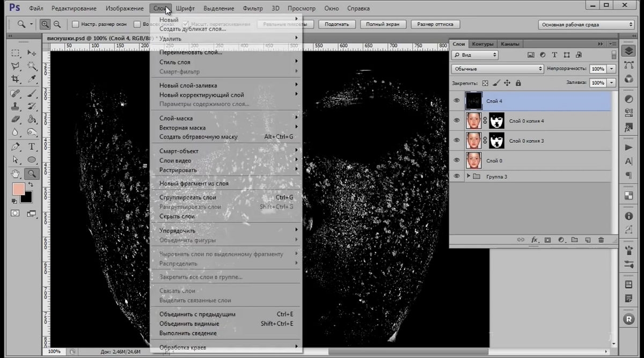Expand the Группа 3 folder triangle

tap(469, 176)
